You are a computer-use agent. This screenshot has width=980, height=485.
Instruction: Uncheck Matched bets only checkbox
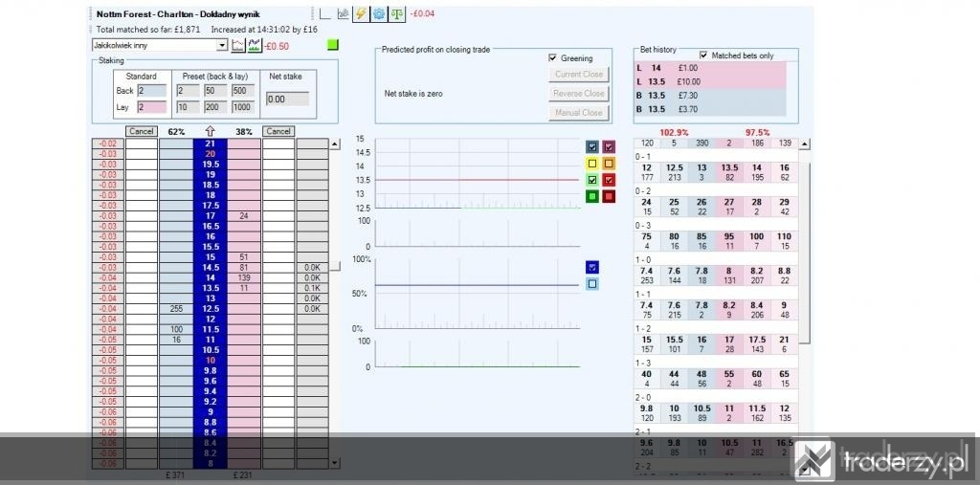[x=703, y=55]
